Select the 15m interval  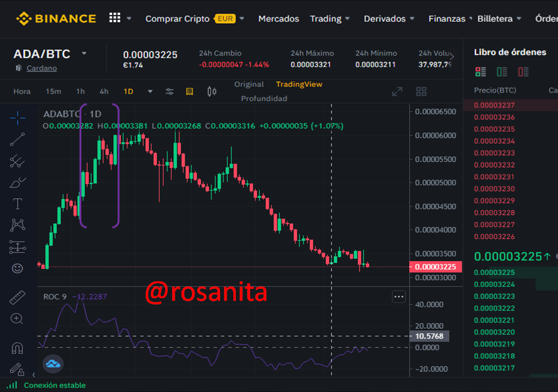point(53,91)
